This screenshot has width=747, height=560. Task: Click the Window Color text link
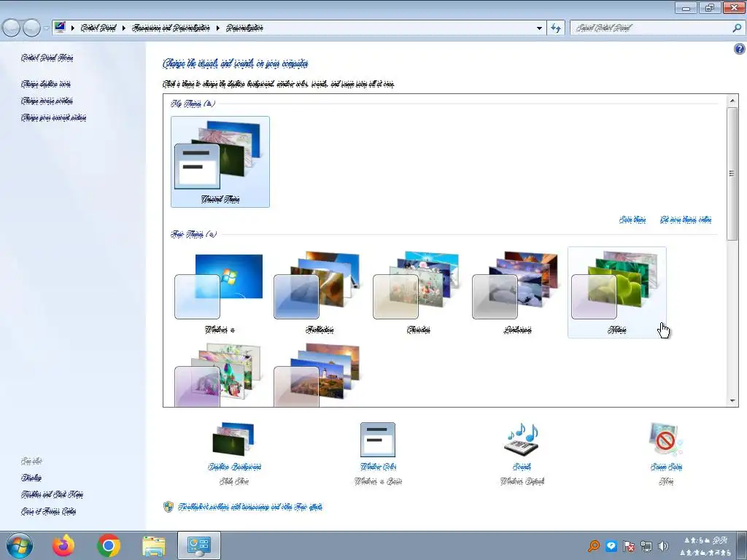[378, 467]
